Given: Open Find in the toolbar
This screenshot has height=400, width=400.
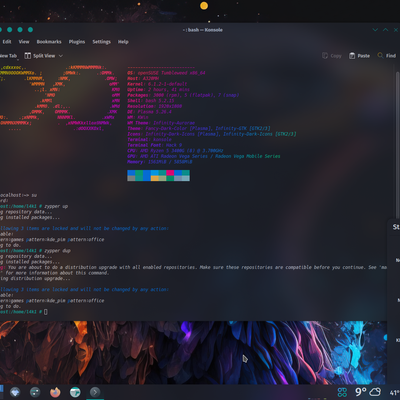Looking at the screenshot, I should point(387,56).
